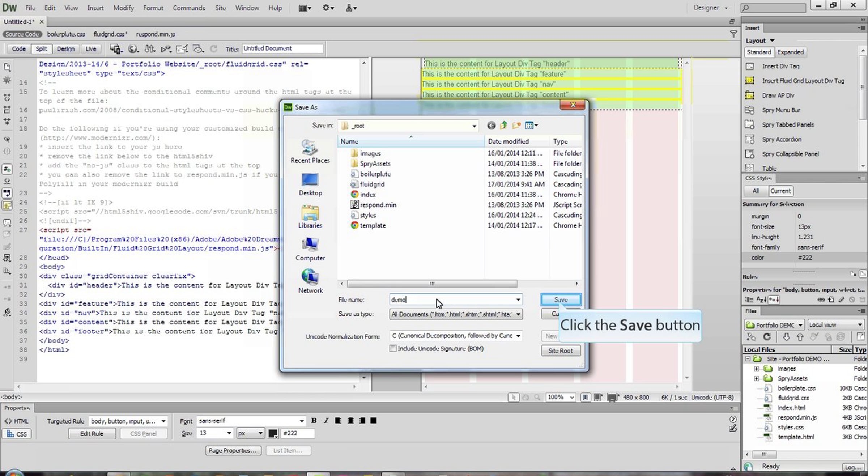Click the Refresh icon in Files panel
Viewport: 868px width, 476px height.
pyautogui.click(x=767, y=337)
